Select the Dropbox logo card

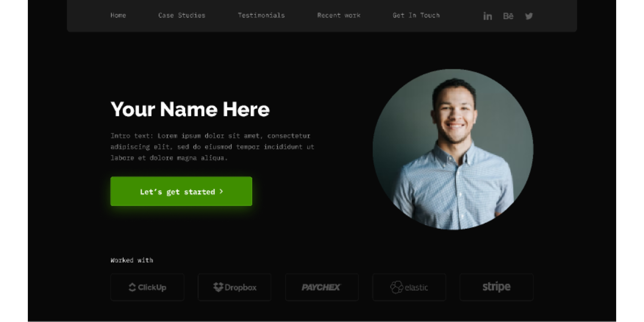[234, 287]
